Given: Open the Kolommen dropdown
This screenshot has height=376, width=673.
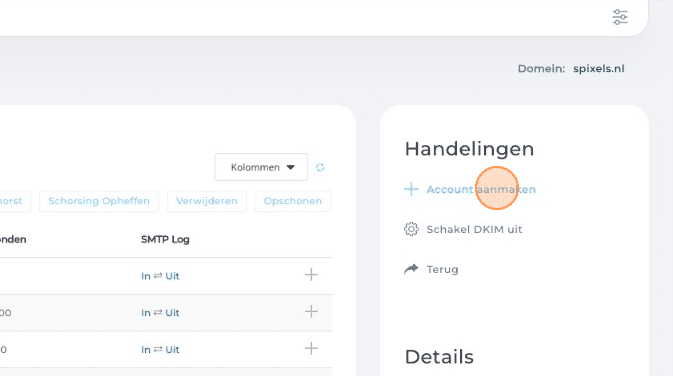Looking at the screenshot, I should coord(261,167).
